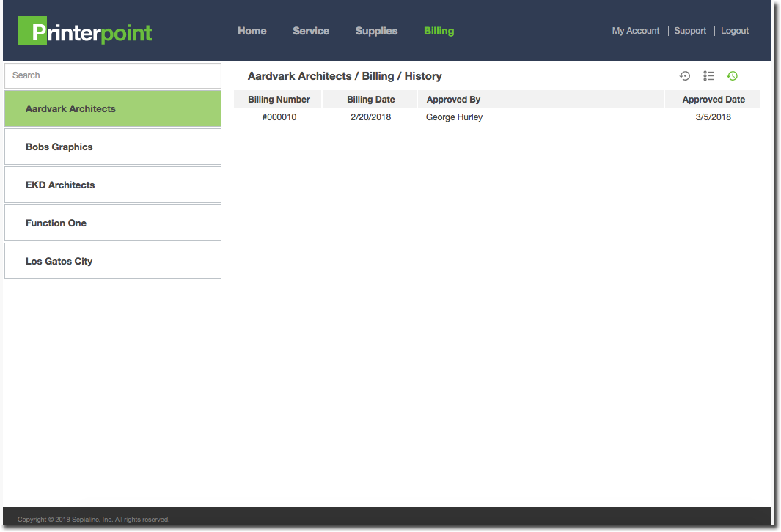Viewport: 781px width, 532px height.
Task: Click the Printerpoint logo
Action: [x=85, y=32]
